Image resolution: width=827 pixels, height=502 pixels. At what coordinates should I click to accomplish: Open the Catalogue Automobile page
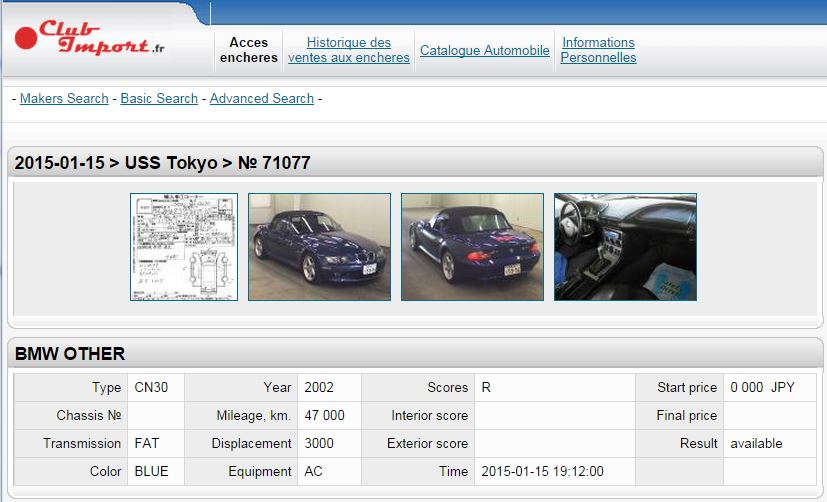point(485,50)
